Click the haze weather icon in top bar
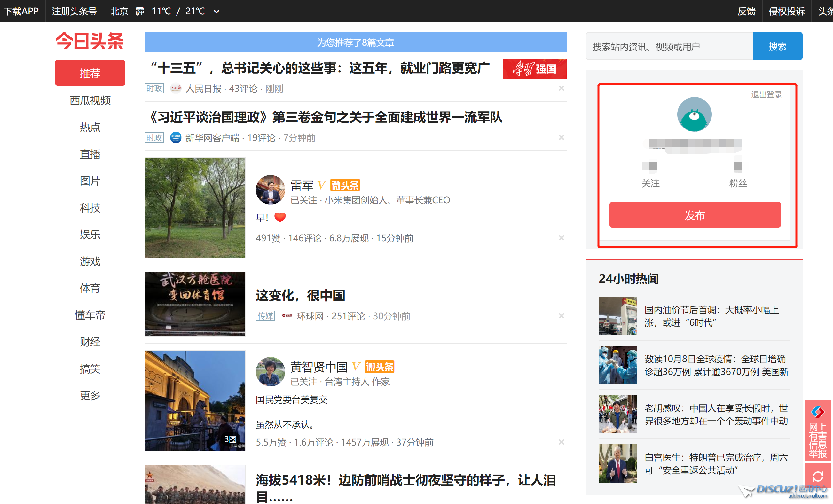The height and width of the screenshot is (504, 833). 140,11
